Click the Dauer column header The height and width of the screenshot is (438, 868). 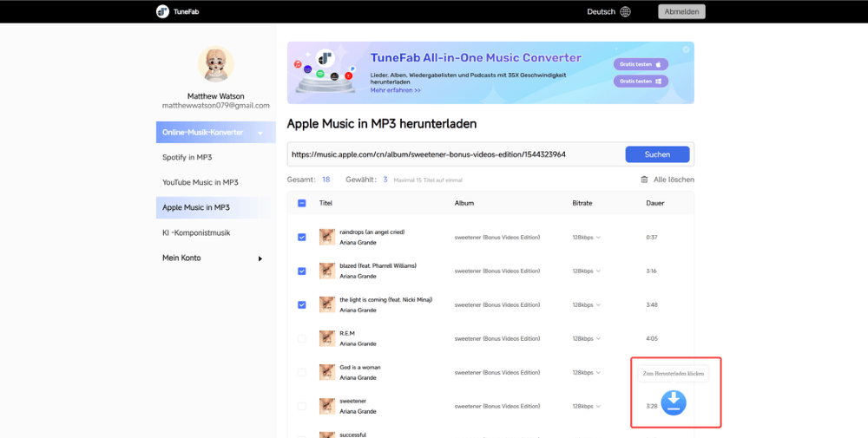[654, 203]
